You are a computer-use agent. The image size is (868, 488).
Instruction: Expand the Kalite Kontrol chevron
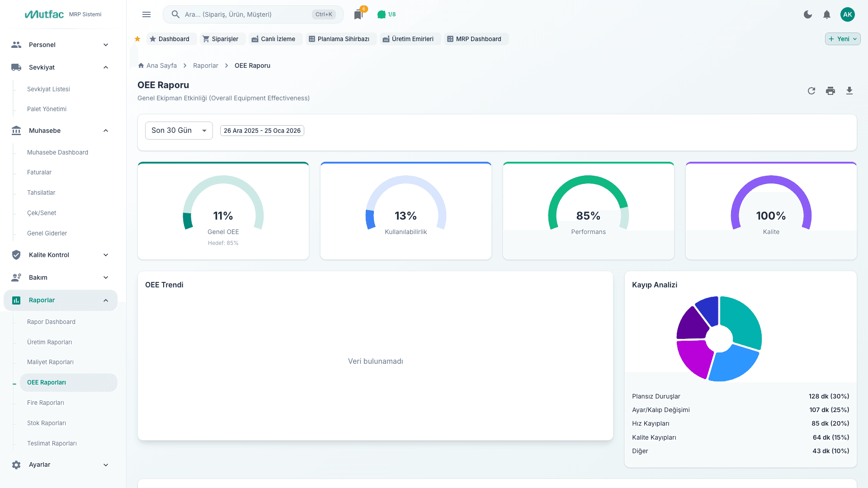point(106,255)
